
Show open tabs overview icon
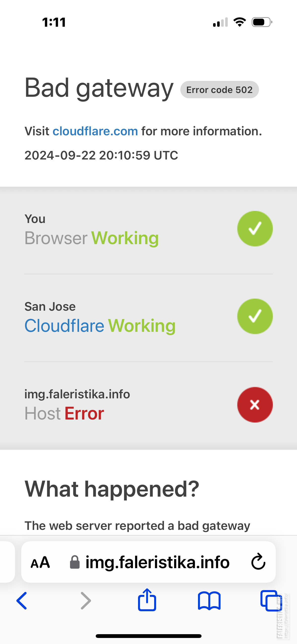click(x=271, y=601)
